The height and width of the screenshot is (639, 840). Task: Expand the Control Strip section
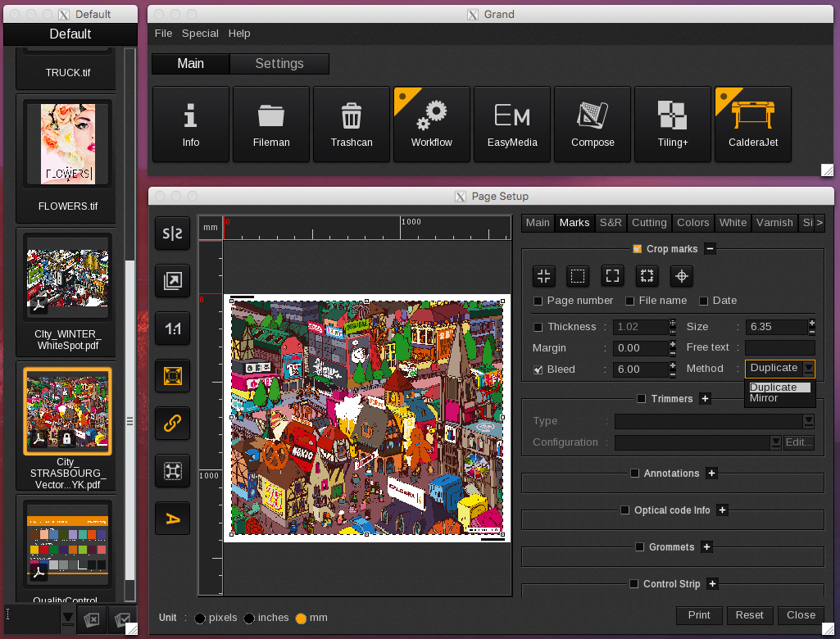coord(712,584)
